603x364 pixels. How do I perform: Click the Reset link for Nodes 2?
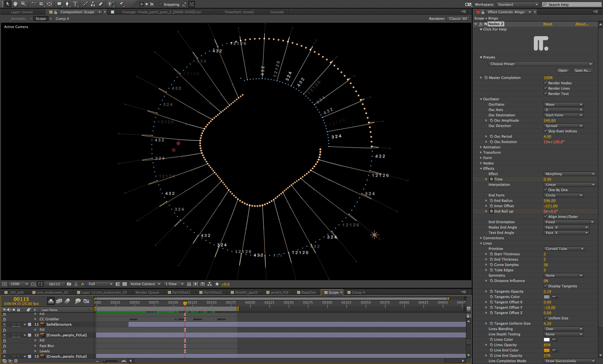coord(548,24)
